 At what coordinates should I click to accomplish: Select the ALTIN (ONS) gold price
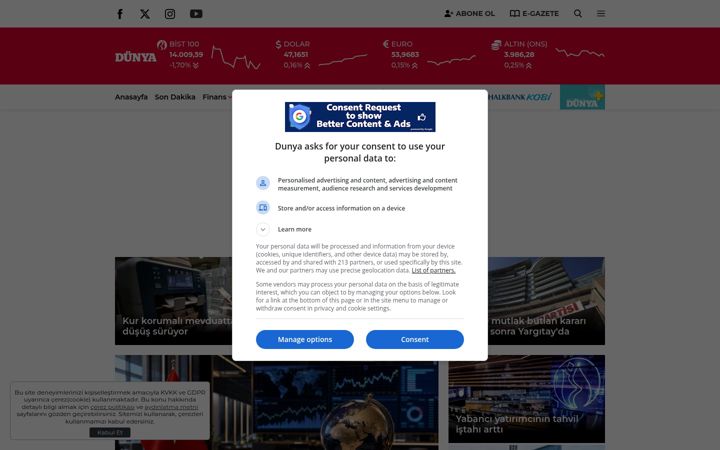(519, 54)
